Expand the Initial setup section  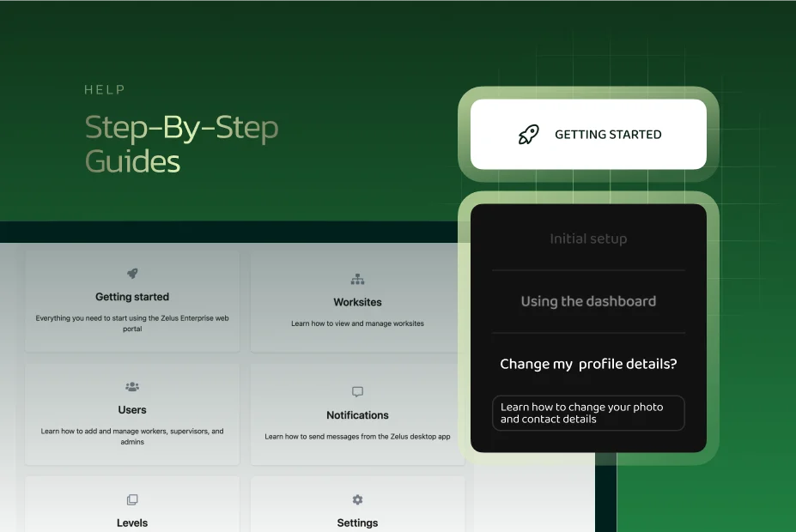588,239
